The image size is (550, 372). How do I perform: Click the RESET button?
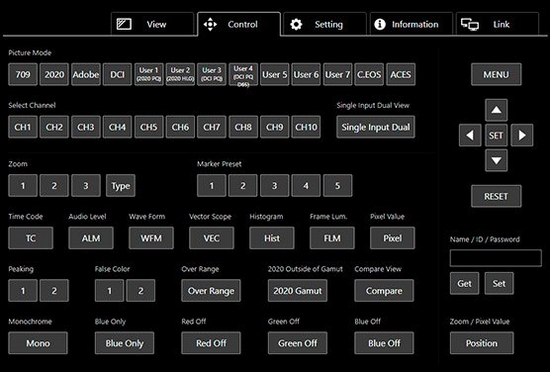tap(496, 196)
